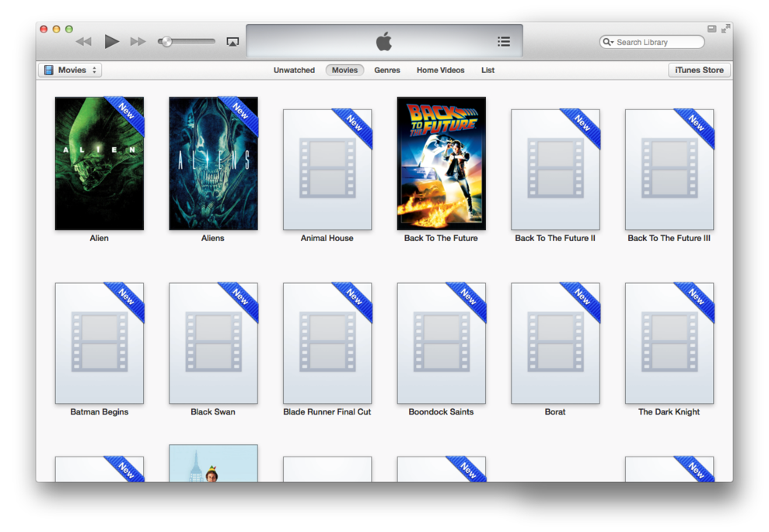Click the Rewind previous-track button
This screenshot has width=769, height=532.
coord(84,42)
